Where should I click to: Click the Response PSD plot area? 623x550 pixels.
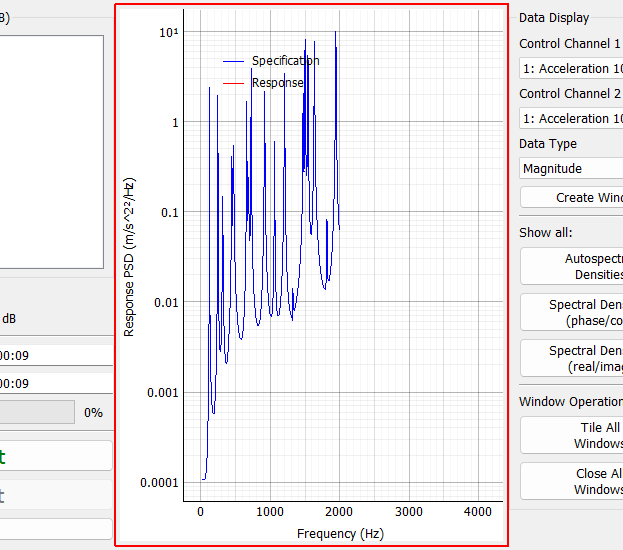343,255
